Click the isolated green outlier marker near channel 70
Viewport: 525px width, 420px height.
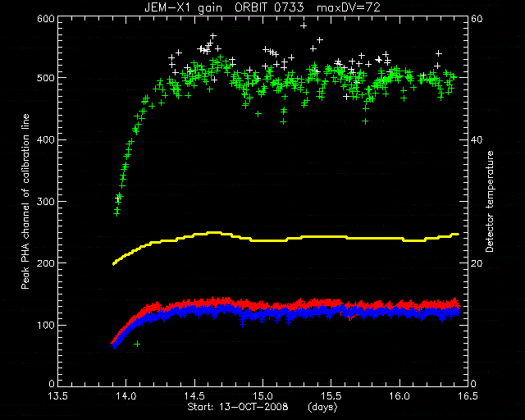tap(137, 344)
